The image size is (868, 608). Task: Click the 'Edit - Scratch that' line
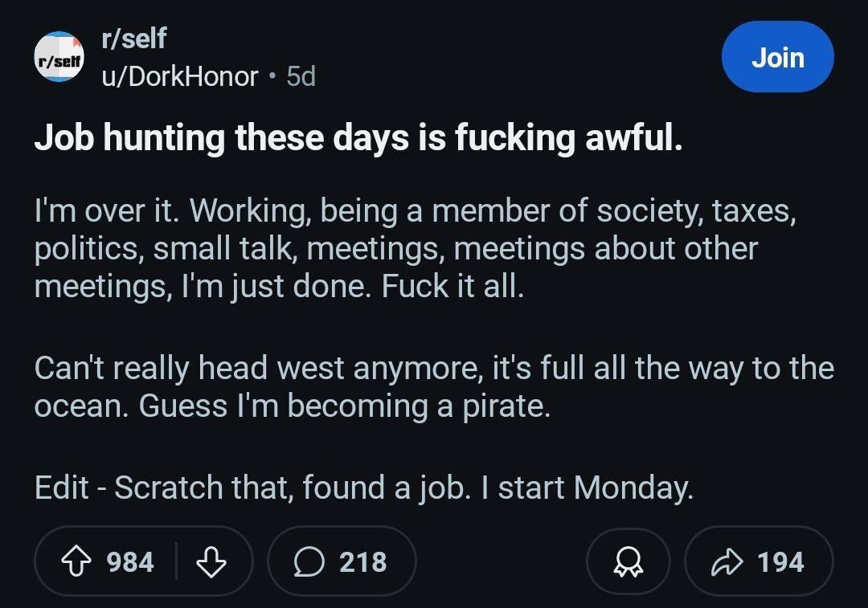click(x=364, y=488)
